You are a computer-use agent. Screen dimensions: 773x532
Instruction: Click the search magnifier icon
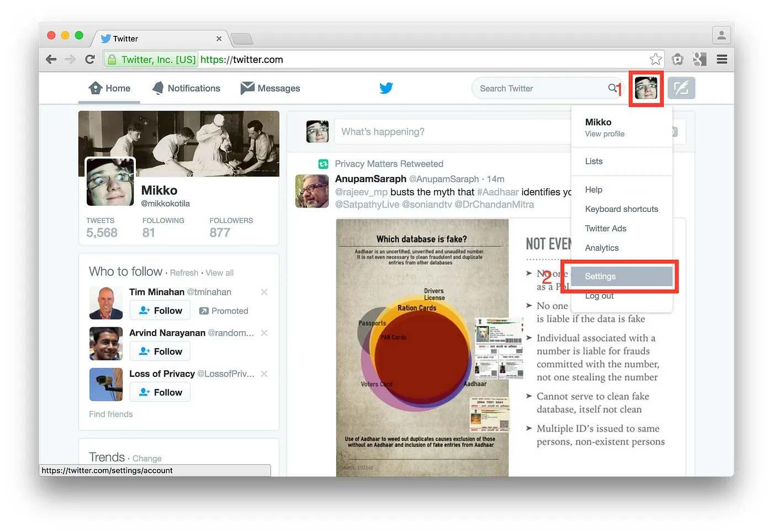pyautogui.click(x=612, y=88)
